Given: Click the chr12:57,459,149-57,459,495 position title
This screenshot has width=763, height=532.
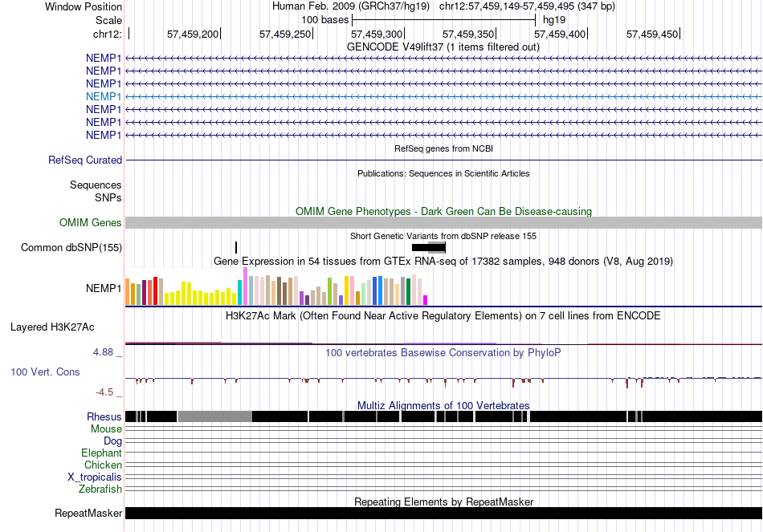Looking at the screenshot, I should pyautogui.click(x=527, y=6).
